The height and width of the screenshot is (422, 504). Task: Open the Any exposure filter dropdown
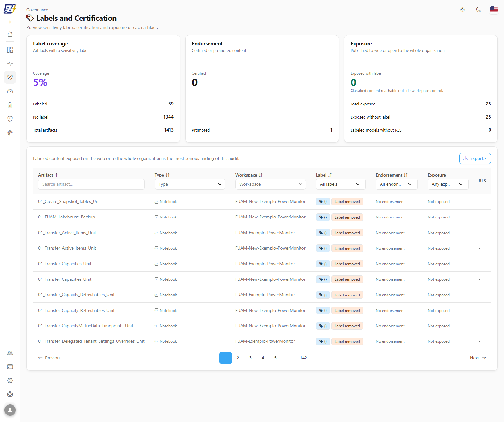click(x=448, y=184)
